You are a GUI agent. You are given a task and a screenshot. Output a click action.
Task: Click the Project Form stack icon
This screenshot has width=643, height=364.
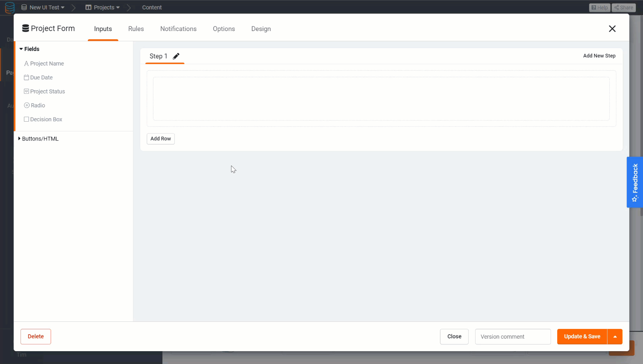(25, 28)
